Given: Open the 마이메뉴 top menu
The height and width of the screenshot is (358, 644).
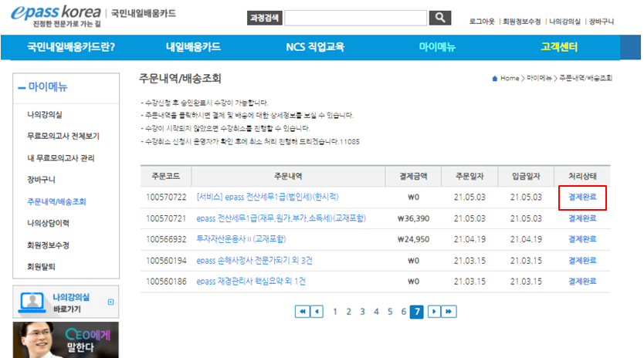Looking at the screenshot, I should [x=437, y=47].
